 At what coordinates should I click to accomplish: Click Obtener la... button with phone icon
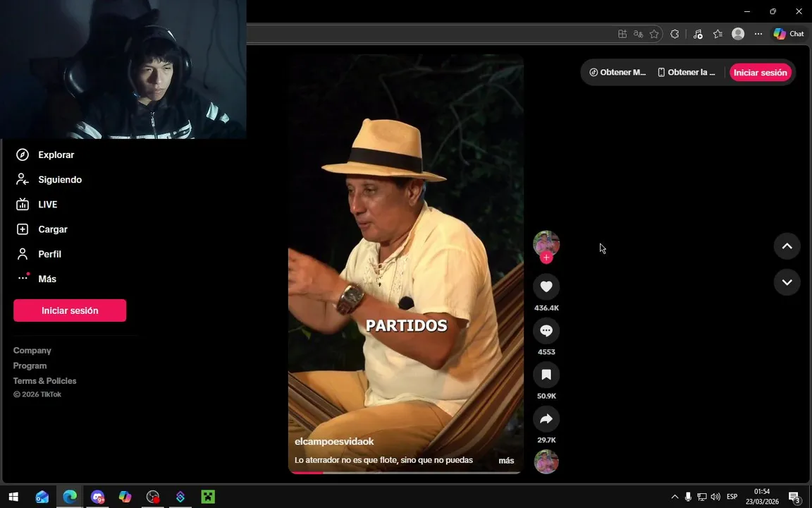tap(686, 73)
